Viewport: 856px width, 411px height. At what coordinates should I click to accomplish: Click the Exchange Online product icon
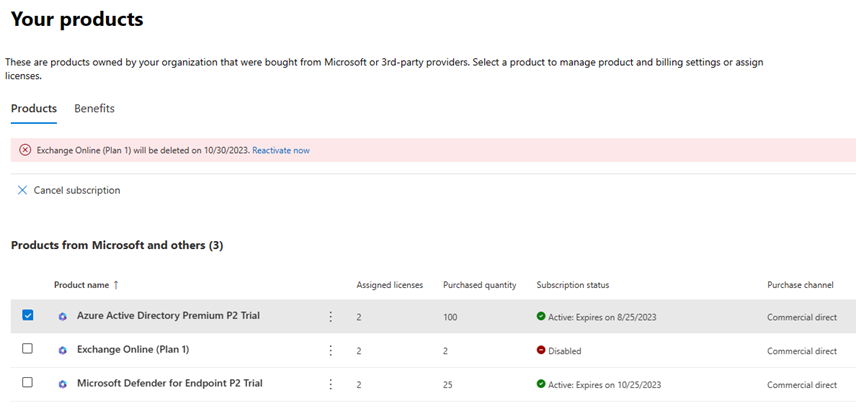point(62,350)
